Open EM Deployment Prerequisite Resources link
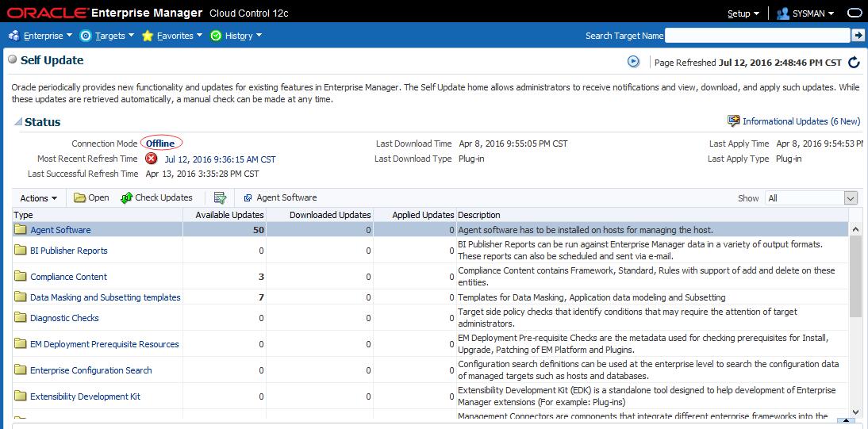Image resolution: width=868 pixels, height=429 pixels. 105,344
